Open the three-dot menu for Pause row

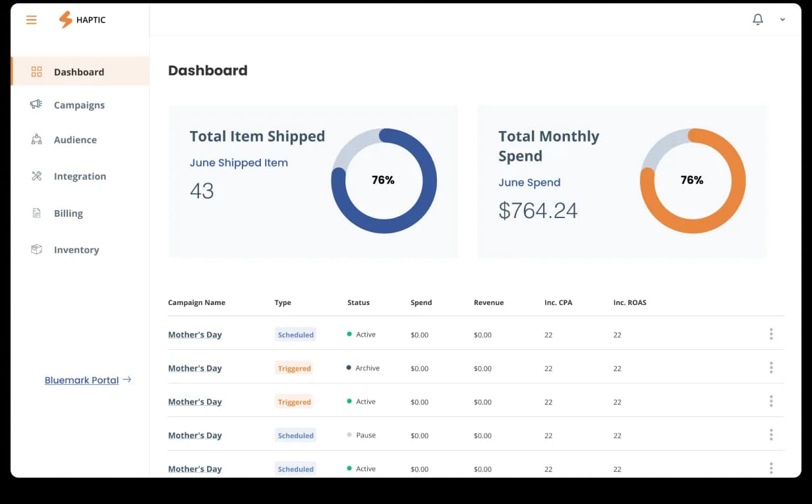(771, 435)
